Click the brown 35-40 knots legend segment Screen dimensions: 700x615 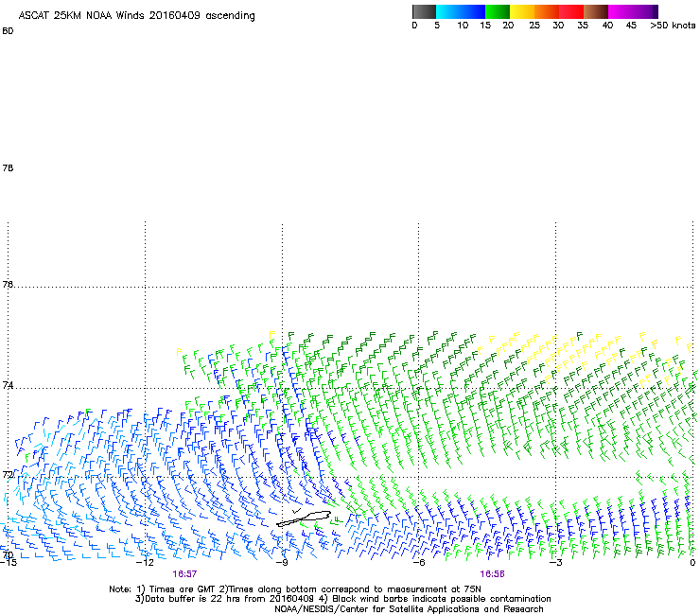point(596,11)
